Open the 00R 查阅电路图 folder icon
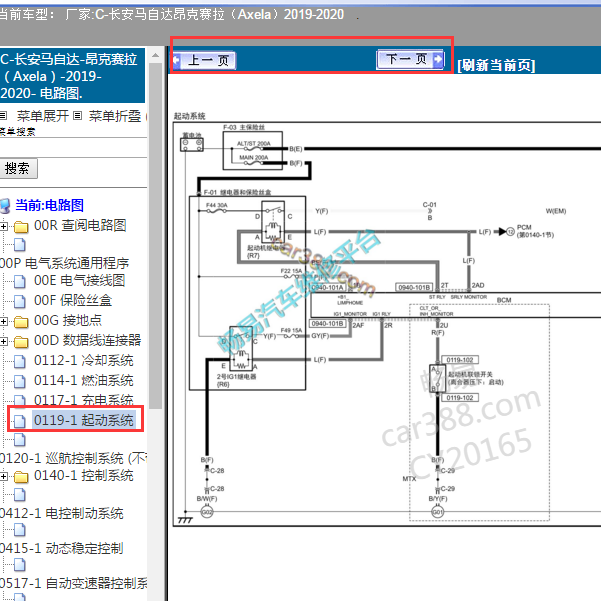Image resolution: width=601 pixels, height=601 pixels. click(21, 227)
